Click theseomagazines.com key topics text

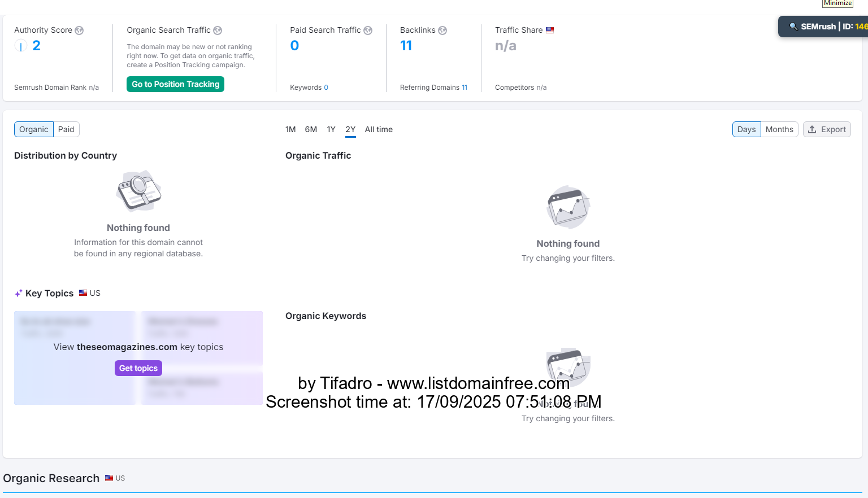coord(138,347)
